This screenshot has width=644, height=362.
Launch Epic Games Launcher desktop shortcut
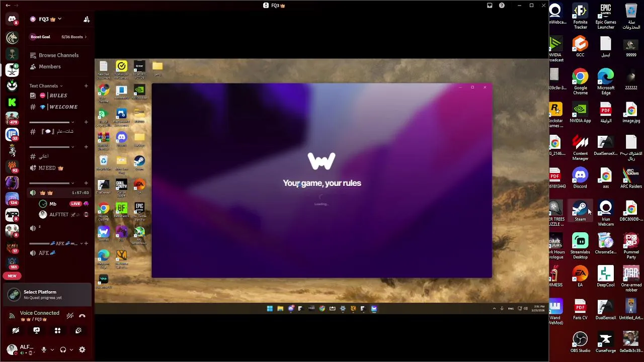[606, 17]
